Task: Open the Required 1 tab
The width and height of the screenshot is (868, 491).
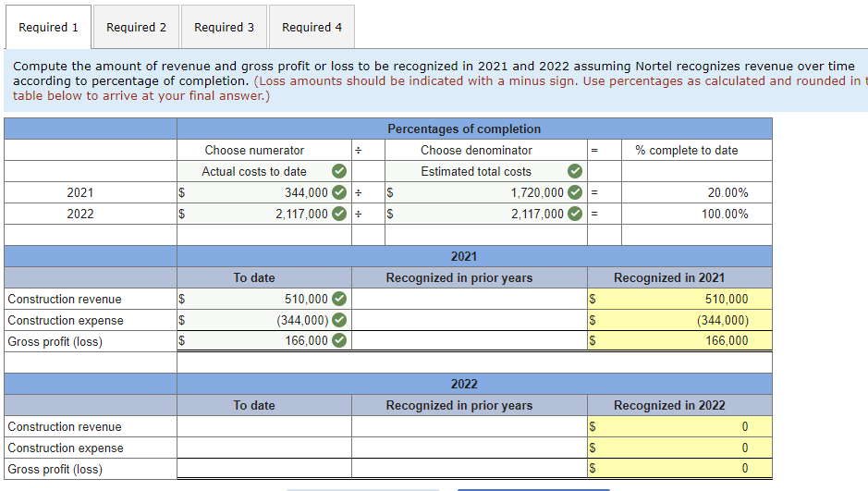Action: [x=48, y=27]
